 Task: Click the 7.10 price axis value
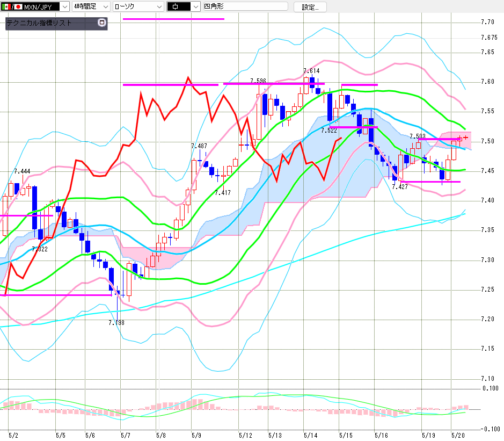tap(487, 378)
